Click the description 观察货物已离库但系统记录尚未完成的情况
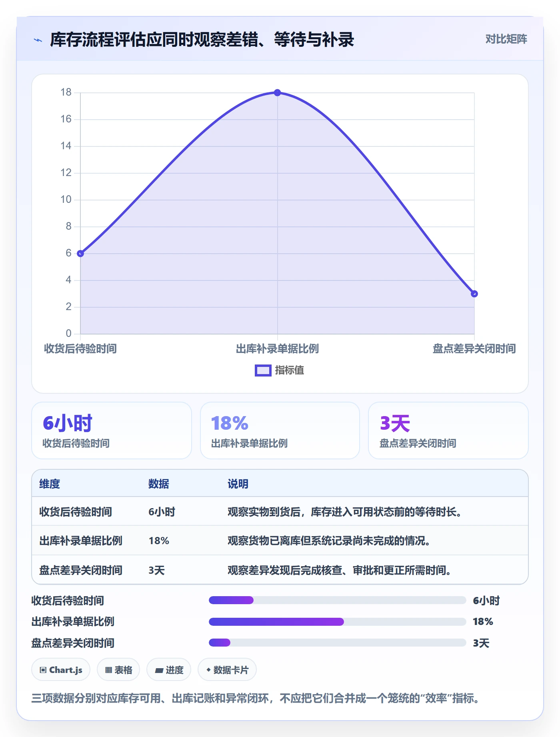 pyautogui.click(x=329, y=541)
